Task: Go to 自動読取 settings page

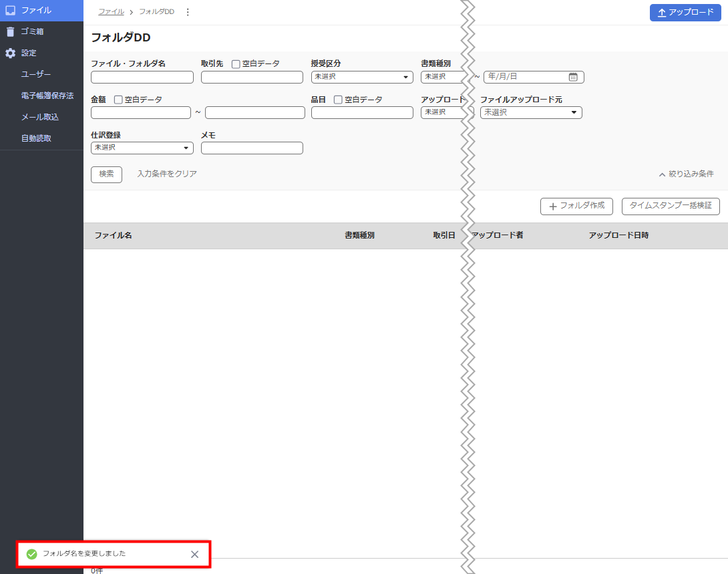Action: tap(36, 138)
